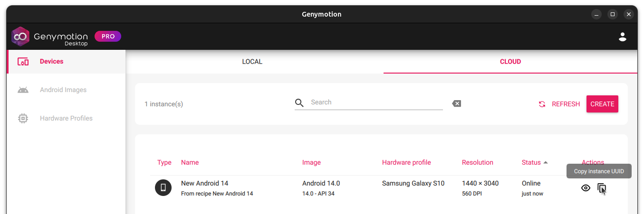Click the magnifying glass search icon
The image size is (644, 214).
[x=299, y=103]
